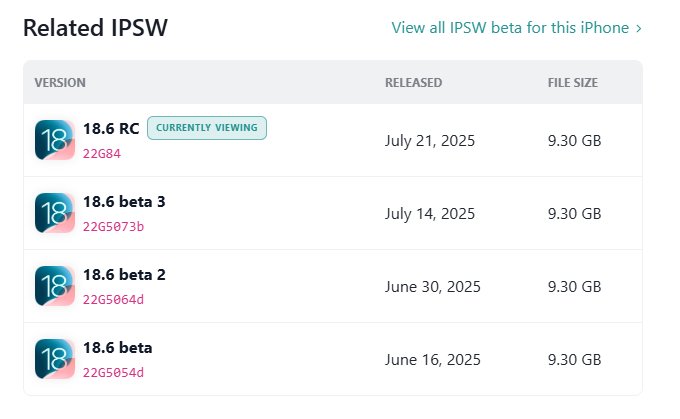Select build number 22G5073b
The height and width of the screenshot is (419, 680).
113,227
